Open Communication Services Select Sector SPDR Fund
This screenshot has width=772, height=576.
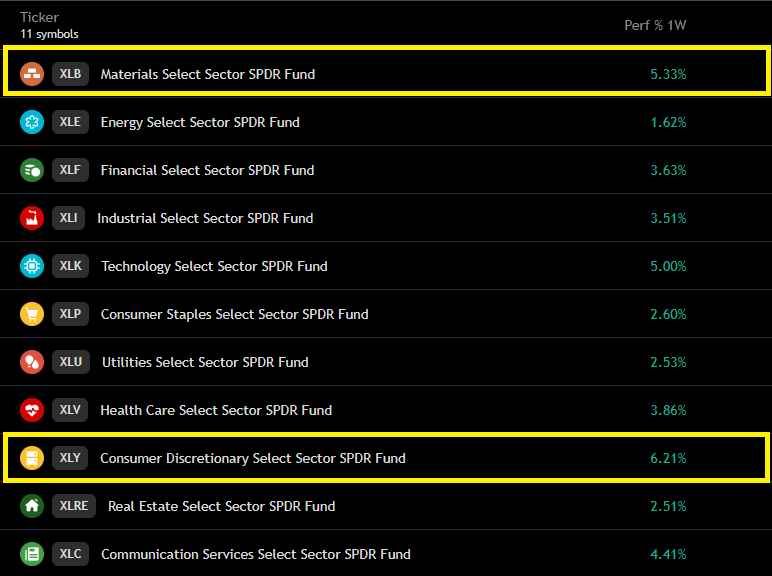tap(256, 554)
